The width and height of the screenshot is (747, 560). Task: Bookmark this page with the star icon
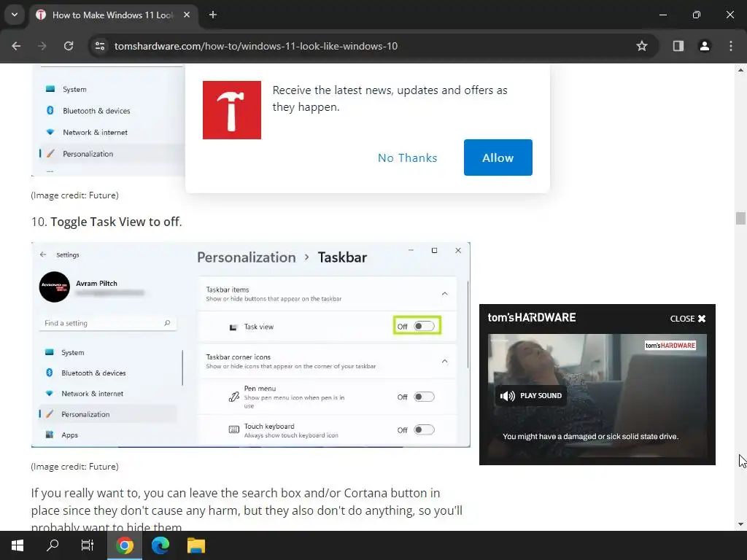642,46
